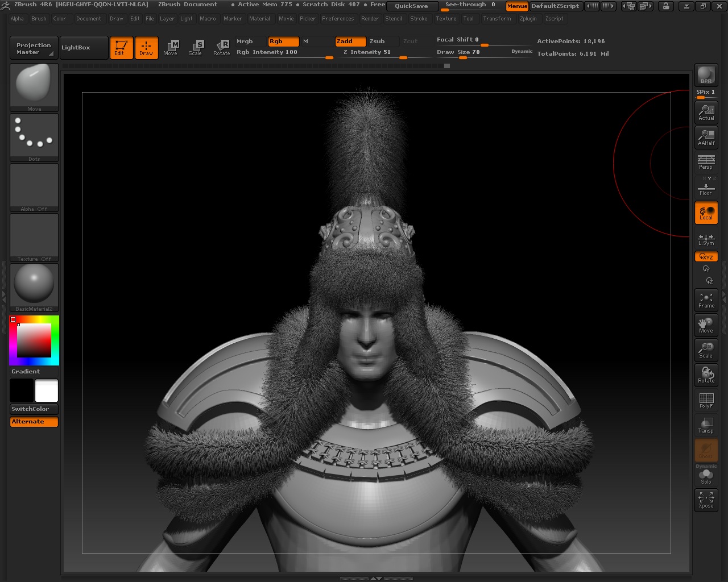Screen dimensions: 728x582
Task: Open the brush selector showing Move brush
Action: [x=34, y=88]
